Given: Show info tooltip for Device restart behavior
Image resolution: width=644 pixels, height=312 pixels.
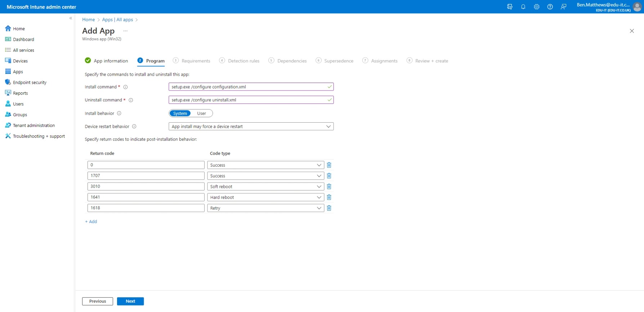Looking at the screenshot, I should 134,127.
